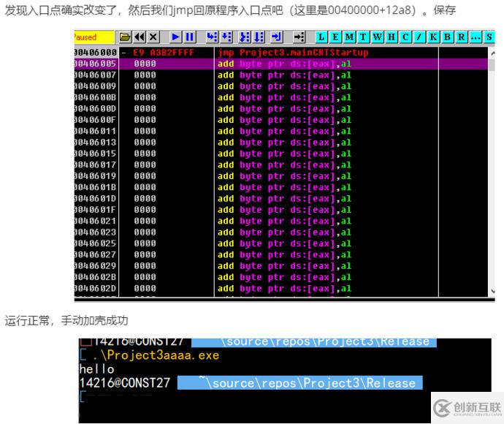Click the hello output line in terminal
Image resolution: width=504 pixels, height=424 pixels.
point(96,369)
